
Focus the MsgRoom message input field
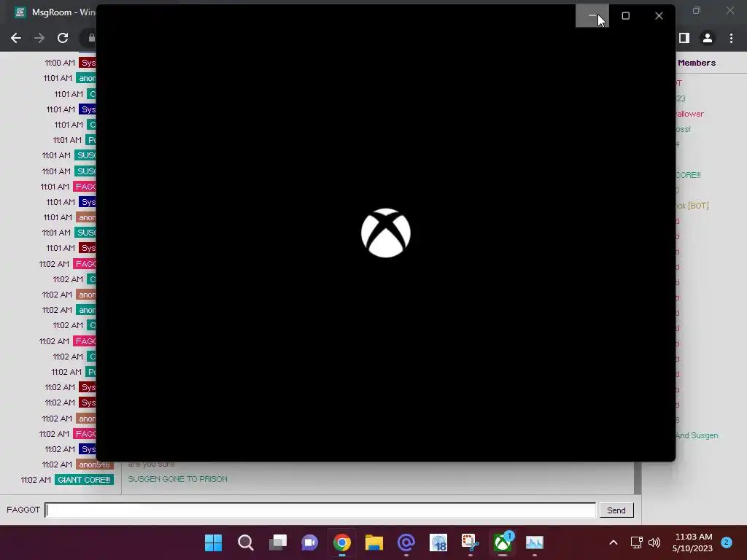pos(320,510)
